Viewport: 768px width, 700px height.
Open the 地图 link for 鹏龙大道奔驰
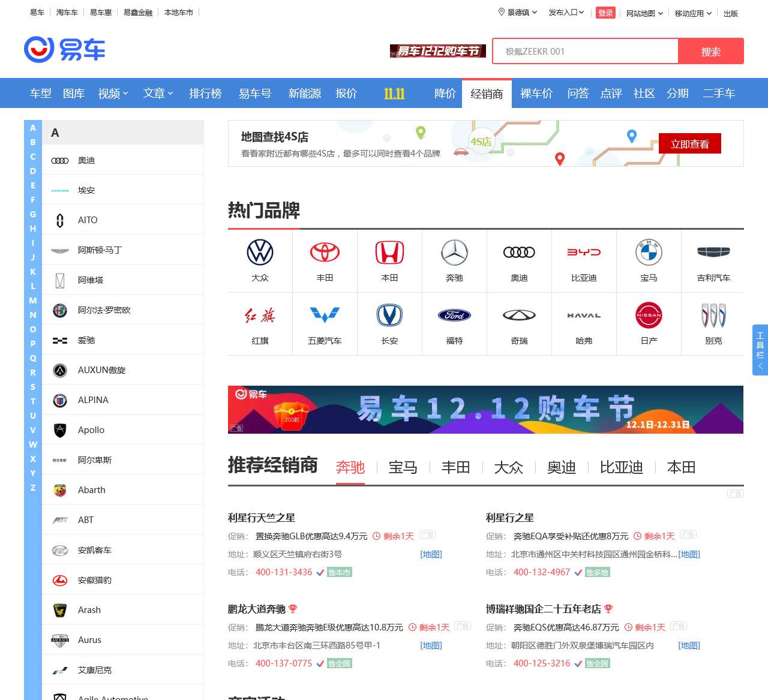tap(431, 645)
